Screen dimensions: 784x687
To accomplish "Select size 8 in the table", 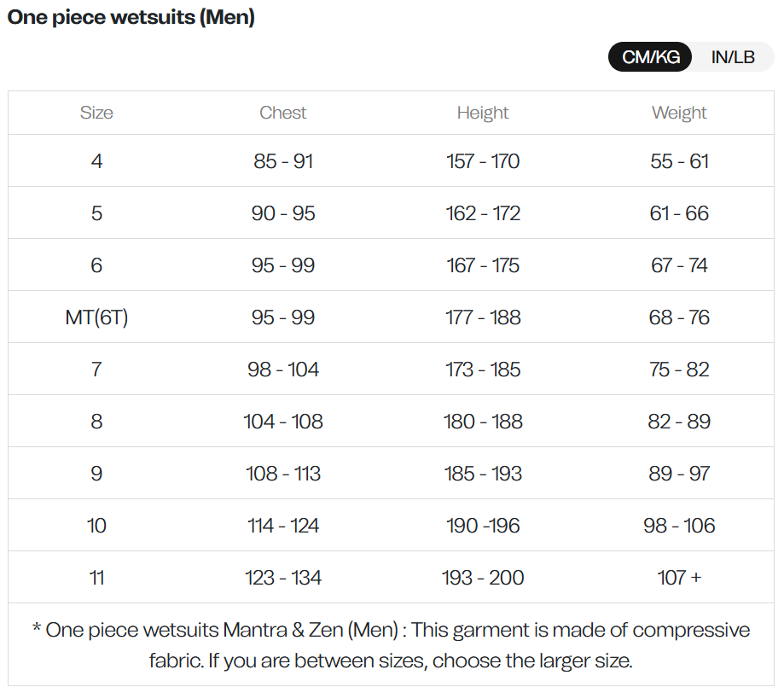I will 96,421.
